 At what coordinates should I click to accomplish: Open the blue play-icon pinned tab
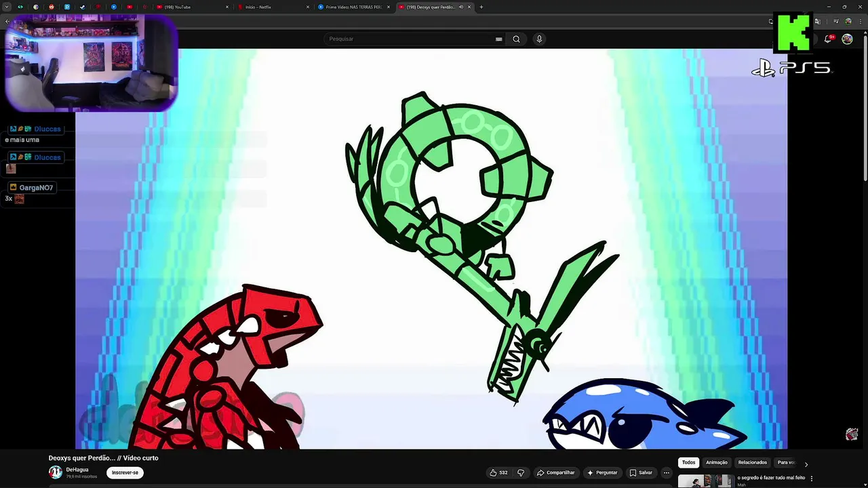[114, 7]
